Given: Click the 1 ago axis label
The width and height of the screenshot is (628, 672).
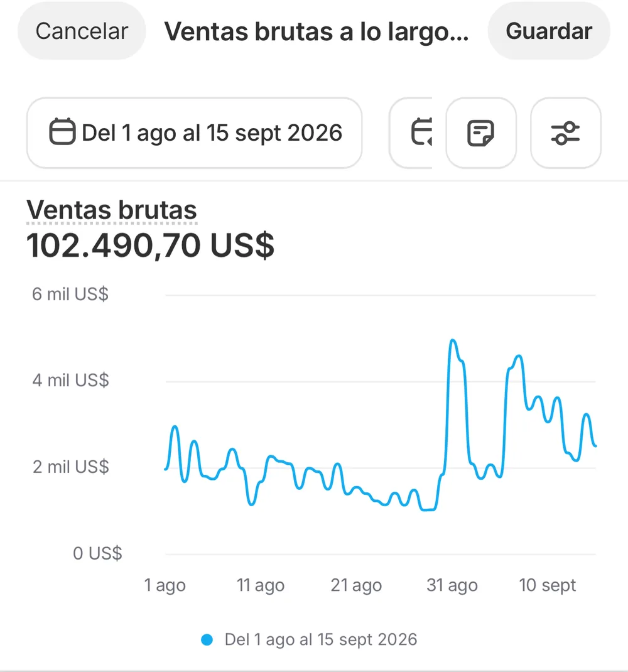Looking at the screenshot, I should click(165, 585).
